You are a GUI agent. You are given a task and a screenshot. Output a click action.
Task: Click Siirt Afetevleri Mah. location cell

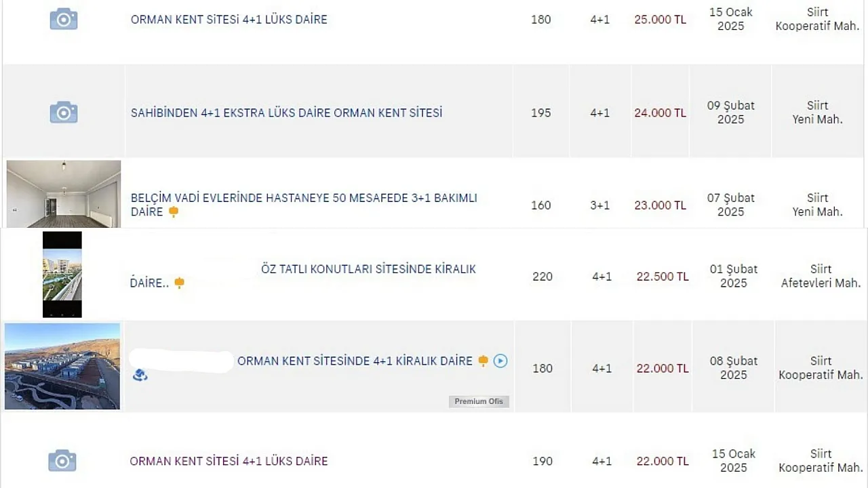[821, 276]
